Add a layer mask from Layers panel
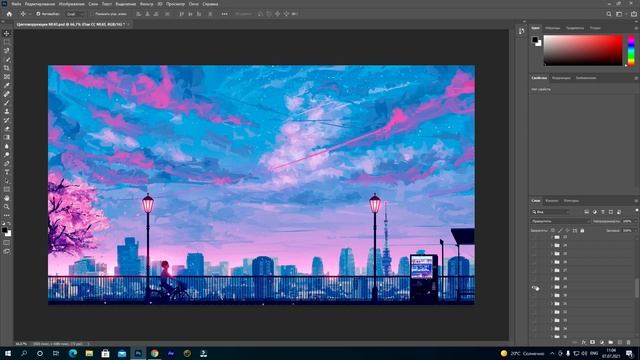Image resolution: width=640 pixels, height=360 pixels. [592, 342]
